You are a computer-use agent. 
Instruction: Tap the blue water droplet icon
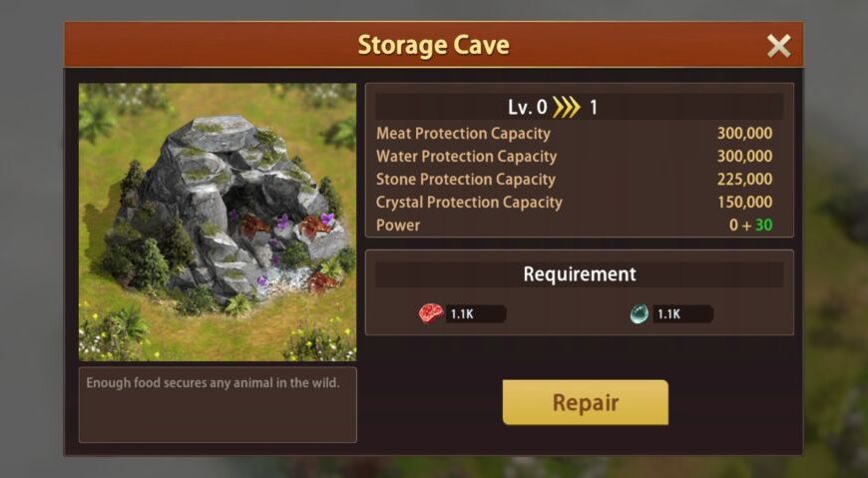click(640, 314)
